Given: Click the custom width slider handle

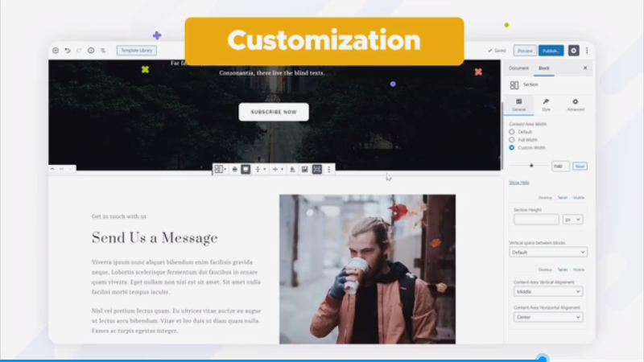Looking at the screenshot, I should tap(531, 166).
